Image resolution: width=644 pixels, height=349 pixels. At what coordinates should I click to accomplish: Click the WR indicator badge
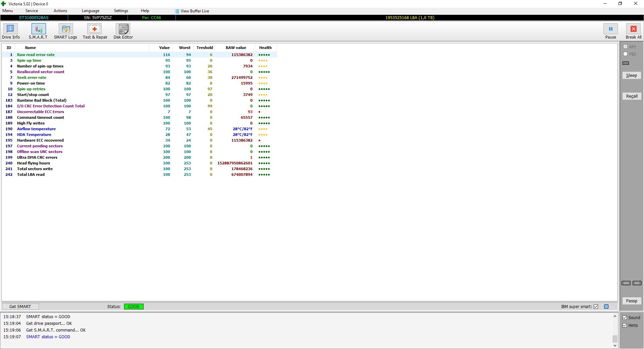626,283
